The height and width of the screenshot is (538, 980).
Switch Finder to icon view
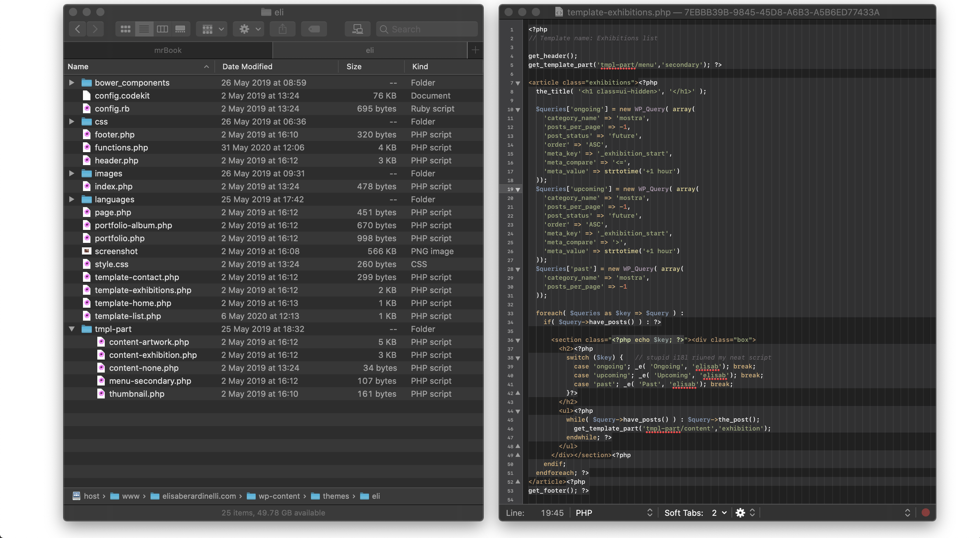pos(125,29)
